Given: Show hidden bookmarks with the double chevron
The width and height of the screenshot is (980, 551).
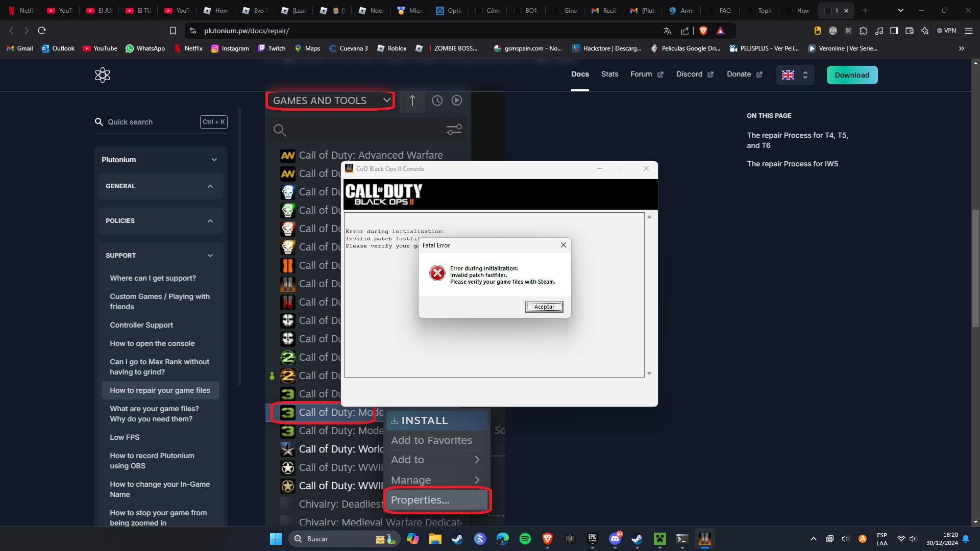Looking at the screenshot, I should pos(962,48).
